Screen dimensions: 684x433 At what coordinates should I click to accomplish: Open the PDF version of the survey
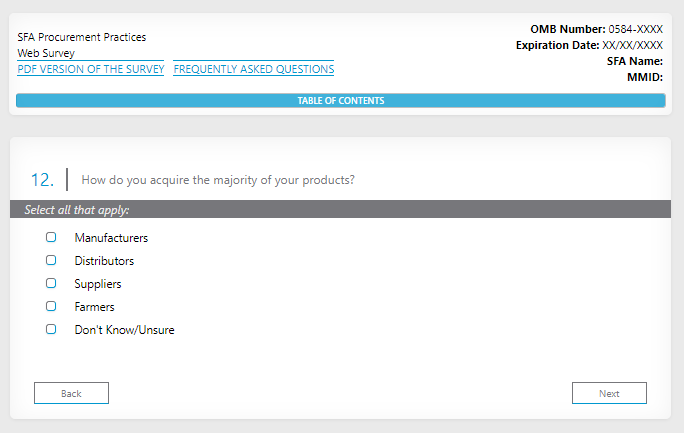90,69
